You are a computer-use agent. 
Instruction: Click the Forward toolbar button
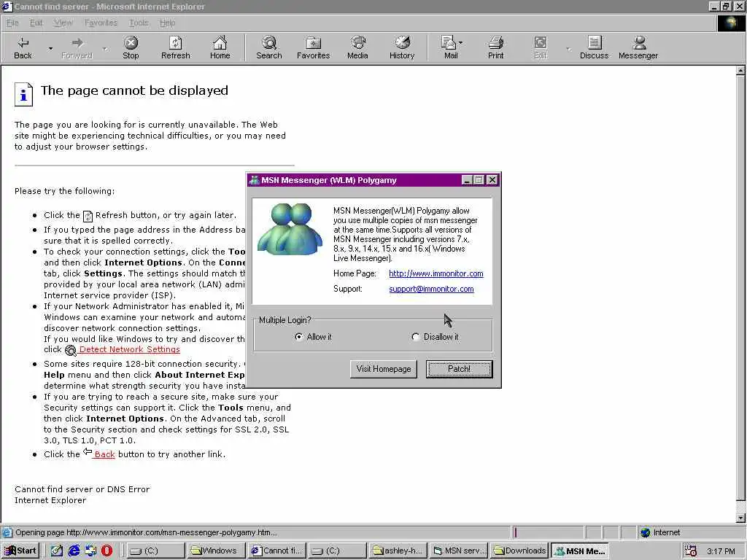pyautogui.click(x=77, y=47)
